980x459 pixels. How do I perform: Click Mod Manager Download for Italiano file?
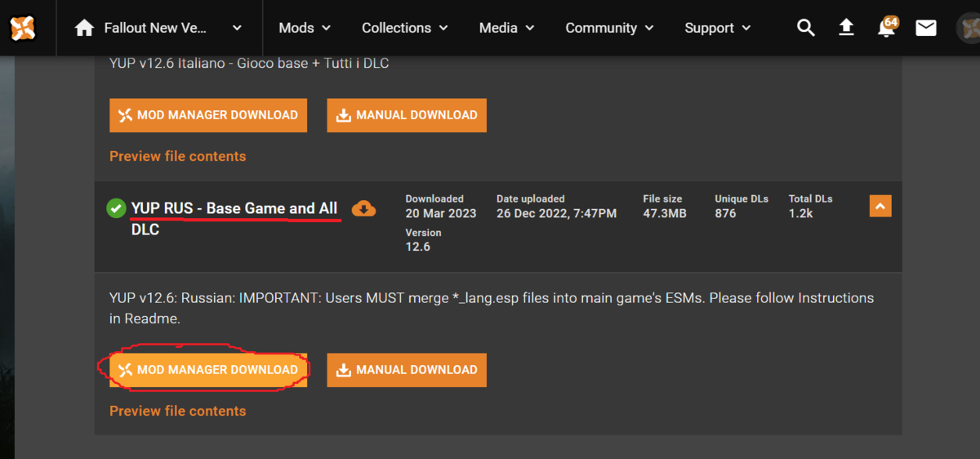click(208, 115)
